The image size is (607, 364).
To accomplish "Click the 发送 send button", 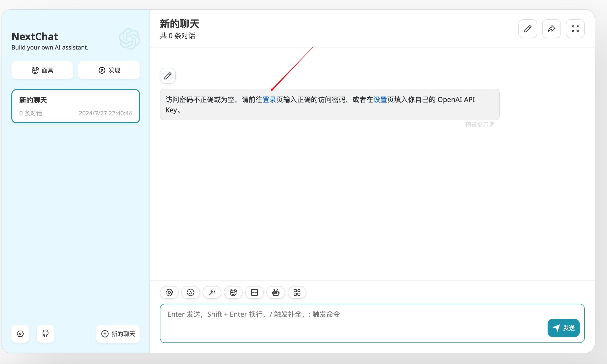I will 563,328.
